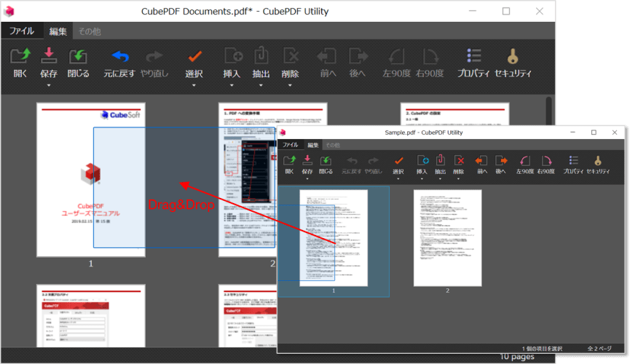The width and height of the screenshot is (630, 364).
Task: Click 選択 checkmark icon in Documents window
Action: [194, 56]
